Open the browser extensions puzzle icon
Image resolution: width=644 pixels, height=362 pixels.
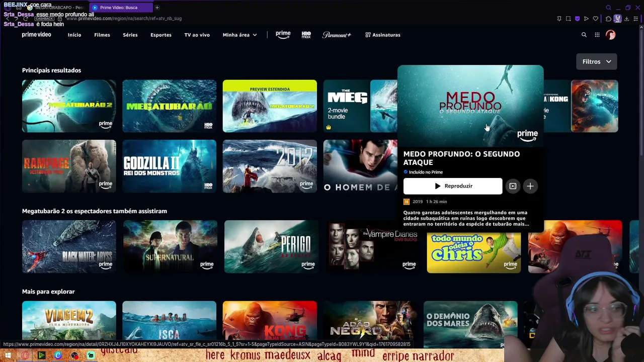coord(608,19)
